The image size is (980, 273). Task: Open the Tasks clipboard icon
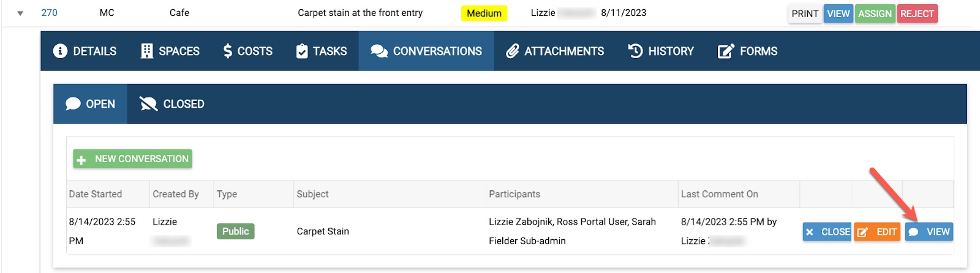pyautogui.click(x=302, y=51)
